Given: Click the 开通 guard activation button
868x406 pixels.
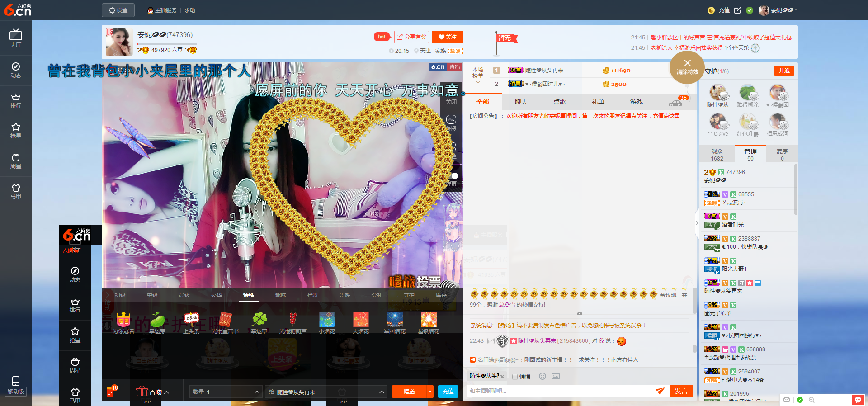Looking at the screenshot, I should point(783,71).
